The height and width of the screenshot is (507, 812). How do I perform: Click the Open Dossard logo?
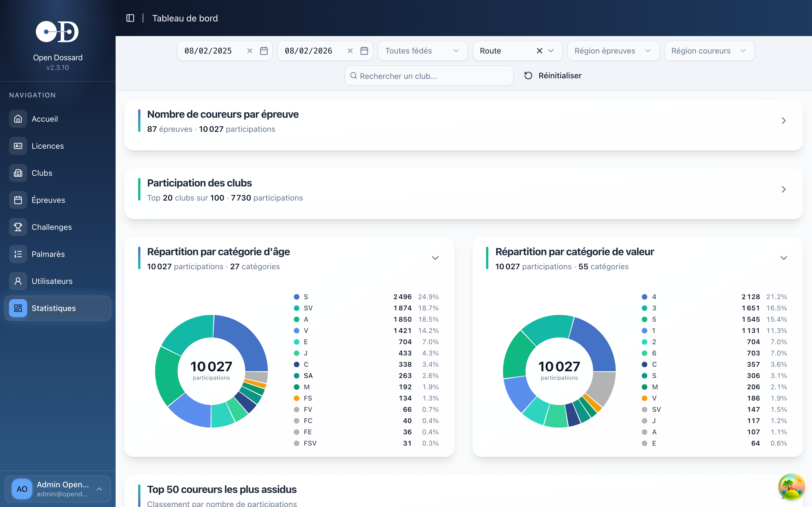pos(58,32)
